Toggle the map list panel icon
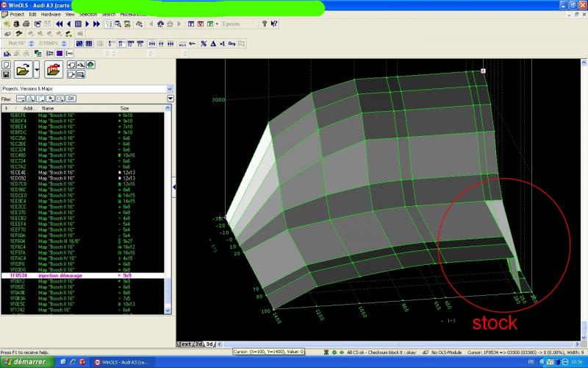Viewport: 588px width, 368px height. (109, 24)
